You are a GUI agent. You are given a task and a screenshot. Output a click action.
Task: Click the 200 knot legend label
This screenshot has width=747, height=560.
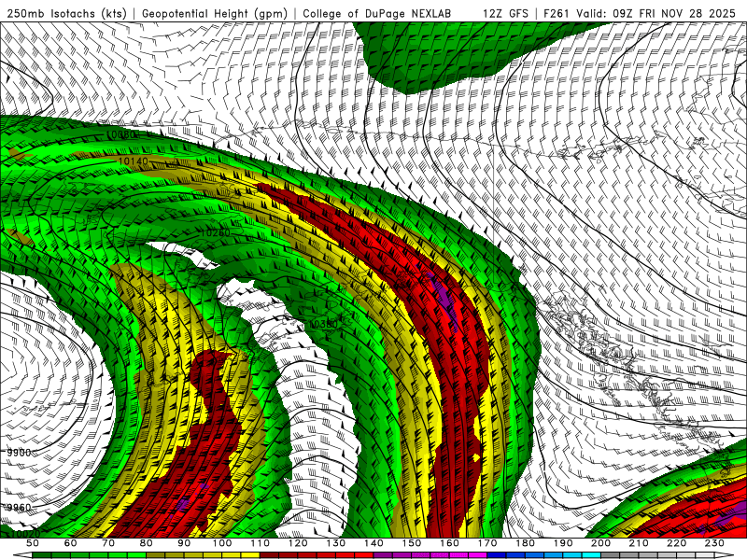(x=600, y=543)
